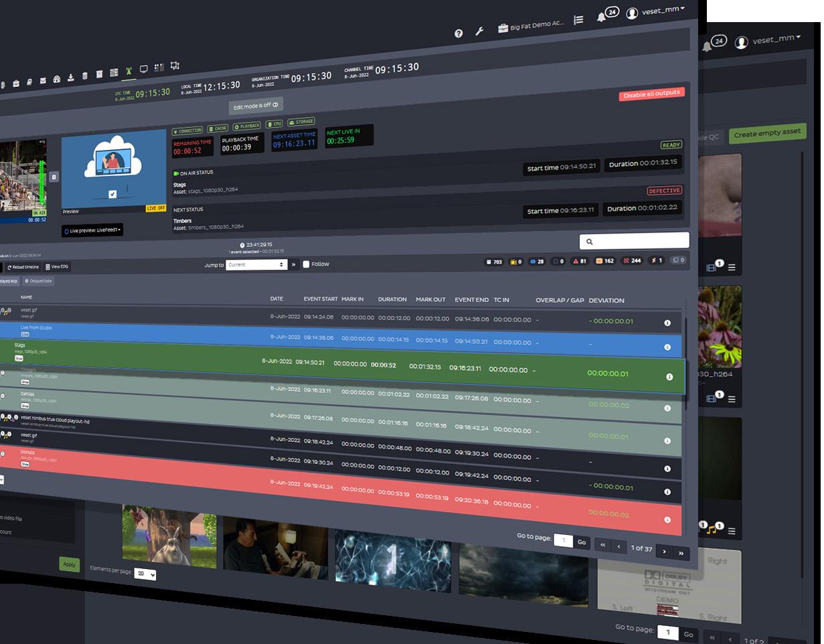Click the STORAGE status indicator
Screen dimensions: 824x644
pyautogui.click(x=301, y=122)
